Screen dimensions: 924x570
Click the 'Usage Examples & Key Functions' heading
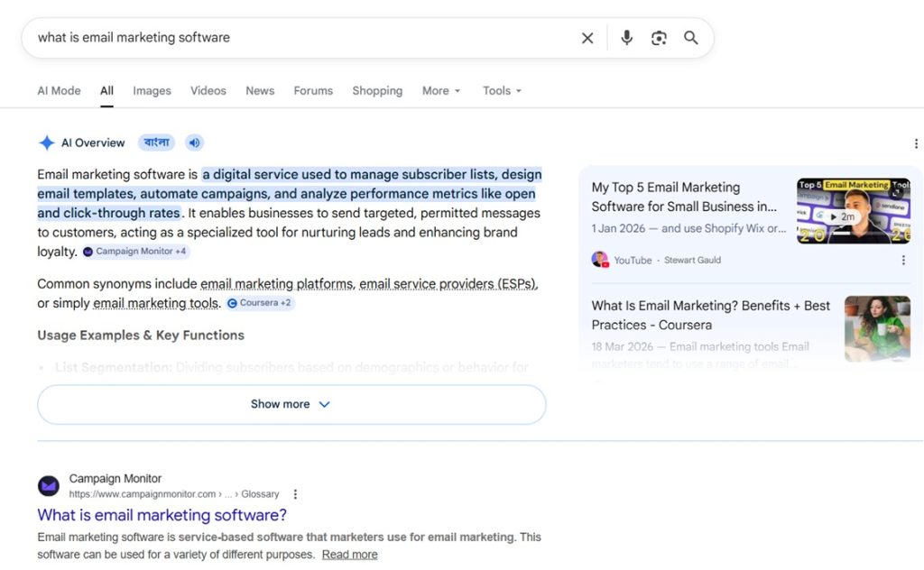pyautogui.click(x=141, y=335)
